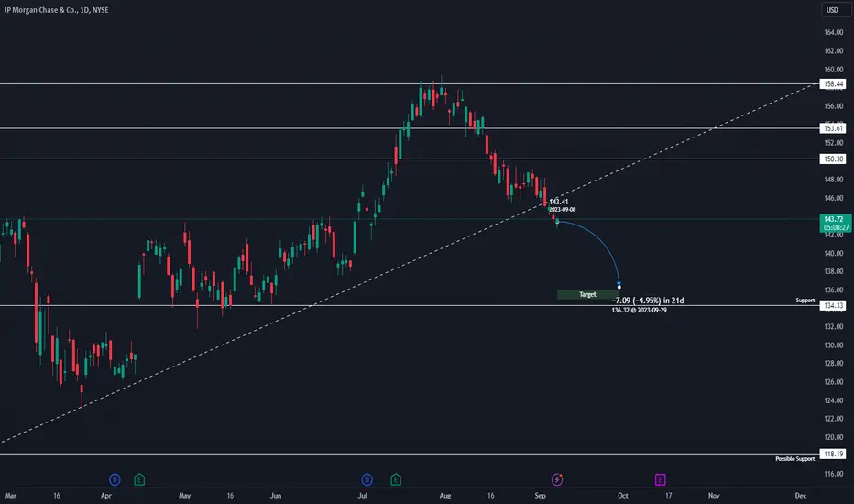Click the Jun label on time axis

pos(276,495)
